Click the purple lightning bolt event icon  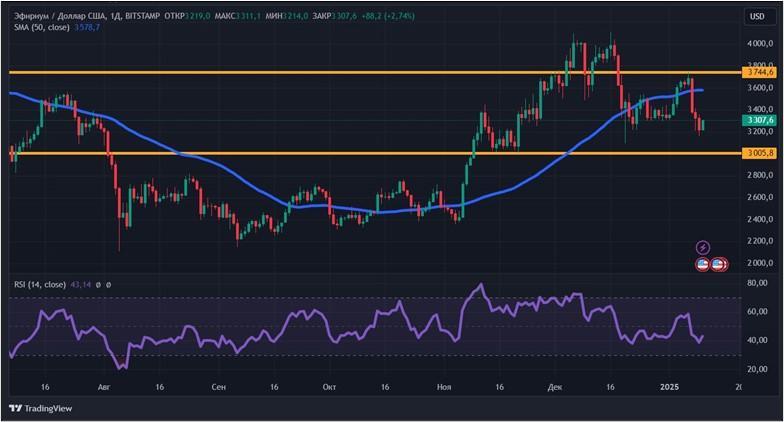coord(702,247)
